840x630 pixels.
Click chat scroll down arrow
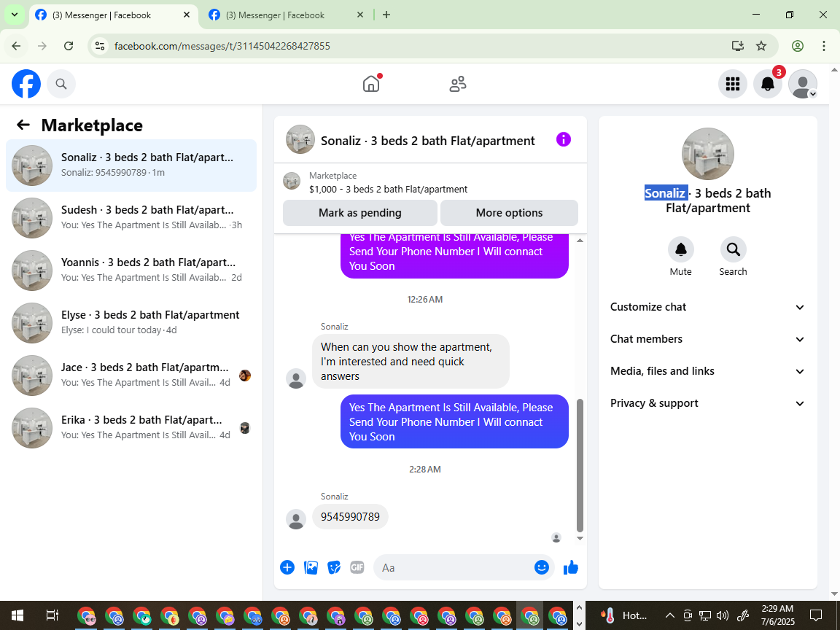tap(580, 538)
